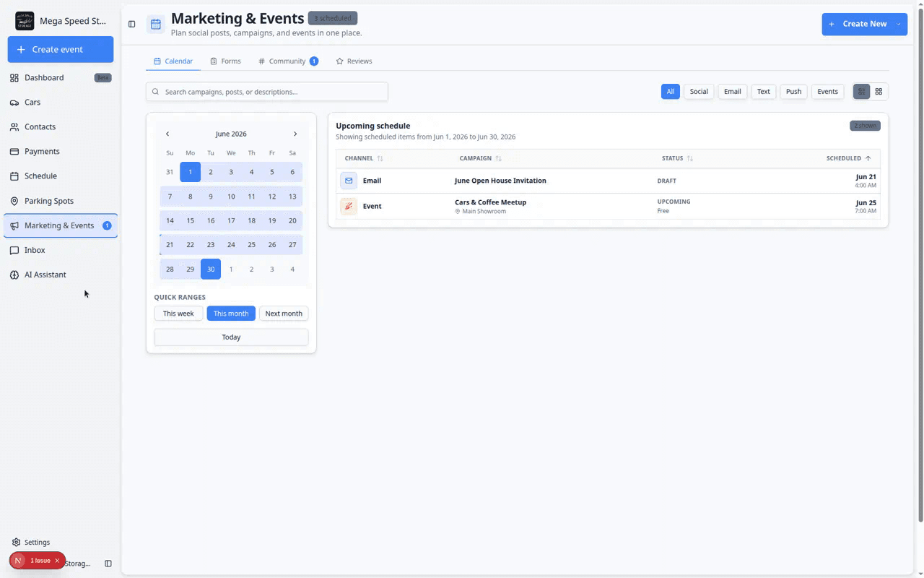Switch to grid view layout icon
924x578 pixels.
[879, 92]
